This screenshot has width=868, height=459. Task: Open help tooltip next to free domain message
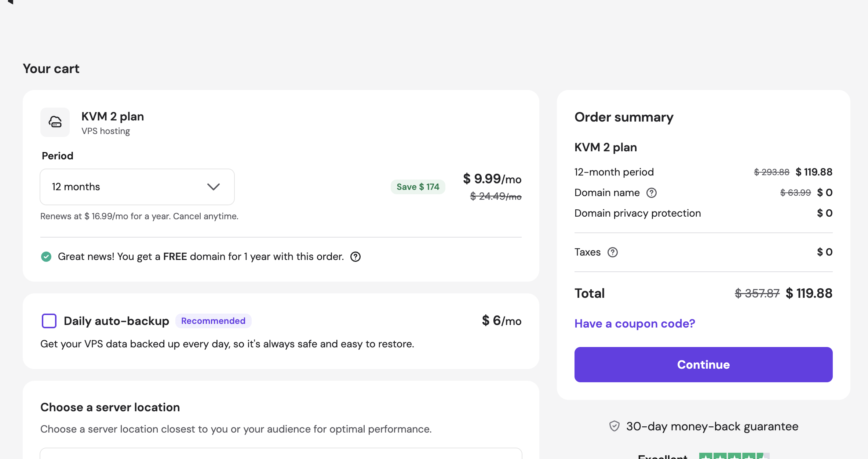pos(355,257)
